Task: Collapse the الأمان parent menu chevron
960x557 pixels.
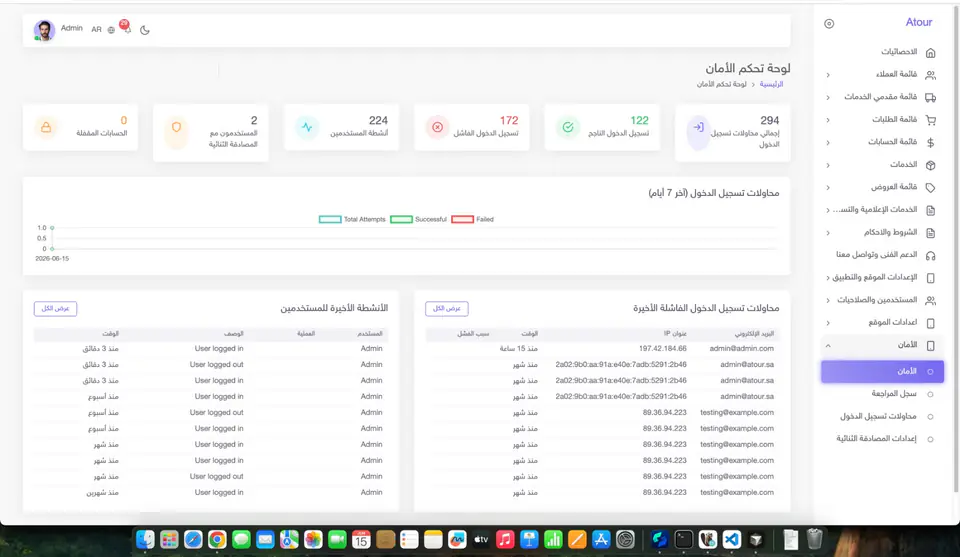Action: [x=828, y=346]
